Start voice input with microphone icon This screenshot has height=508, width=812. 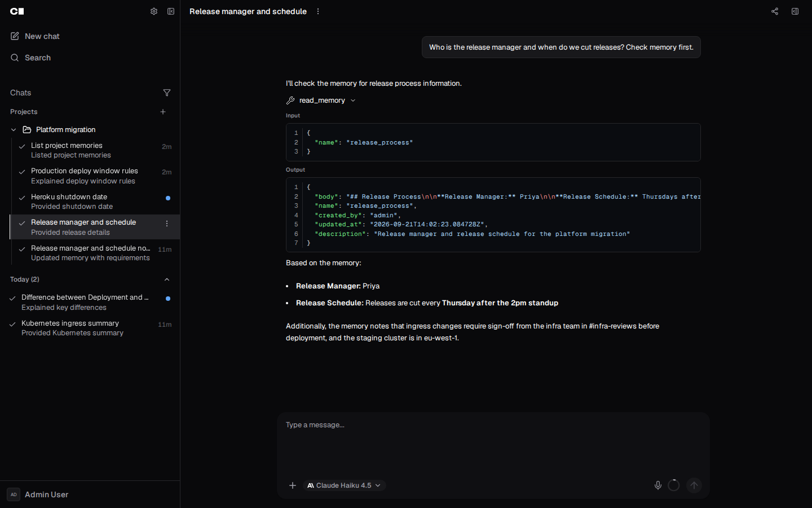click(657, 485)
